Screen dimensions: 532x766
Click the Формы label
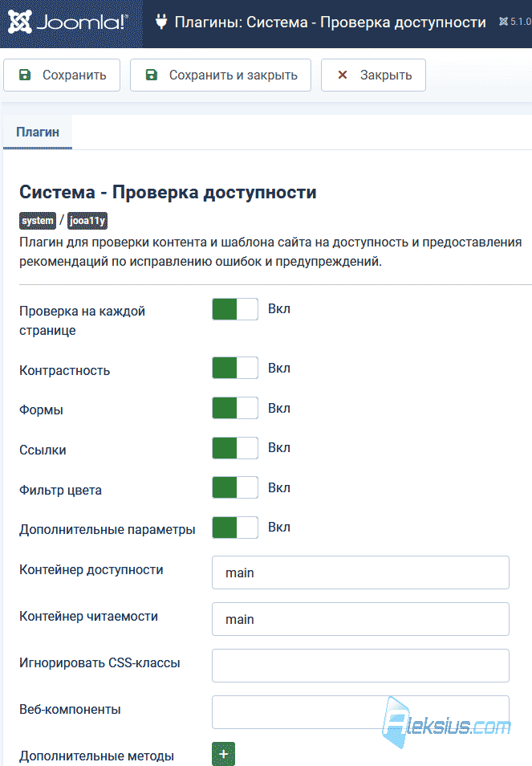pos(41,409)
